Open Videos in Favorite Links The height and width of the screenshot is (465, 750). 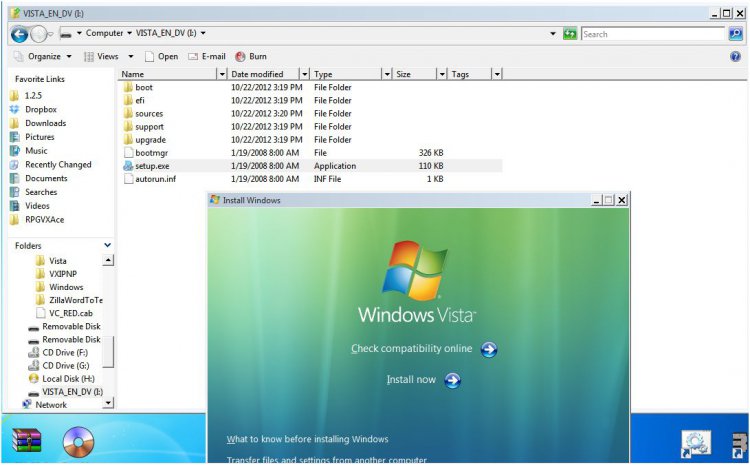[30, 206]
